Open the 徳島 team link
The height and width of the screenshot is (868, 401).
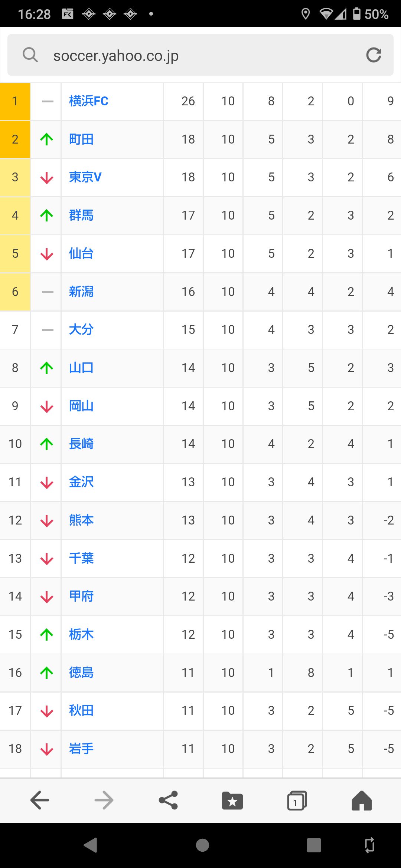click(81, 673)
